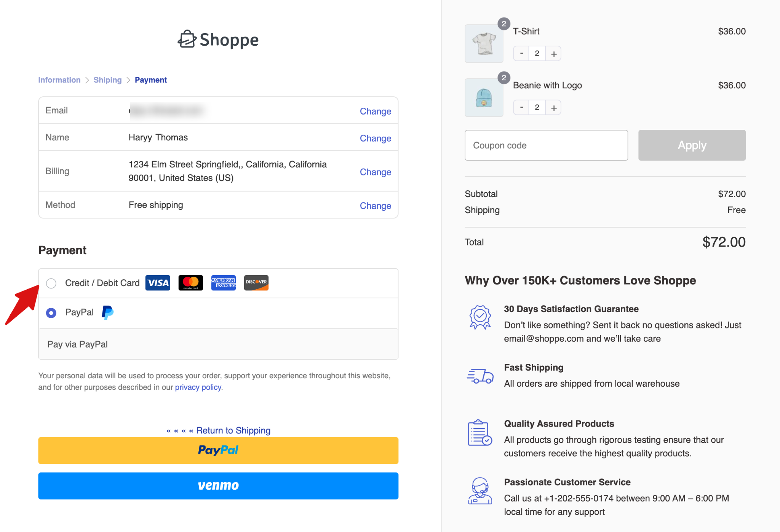Pay with the blue Venmo button
Viewport: 780px width, 532px height.
pyautogui.click(x=218, y=486)
